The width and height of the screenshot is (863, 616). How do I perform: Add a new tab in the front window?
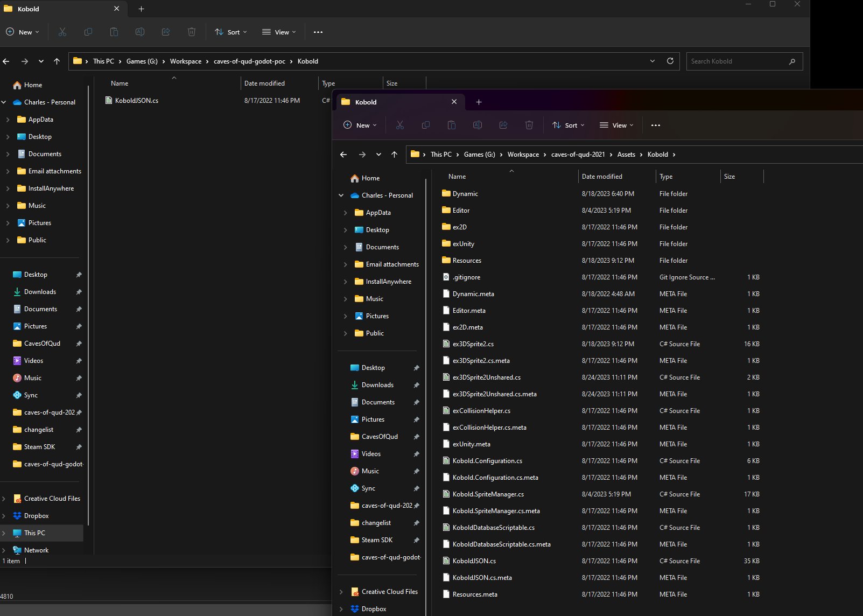tap(479, 102)
